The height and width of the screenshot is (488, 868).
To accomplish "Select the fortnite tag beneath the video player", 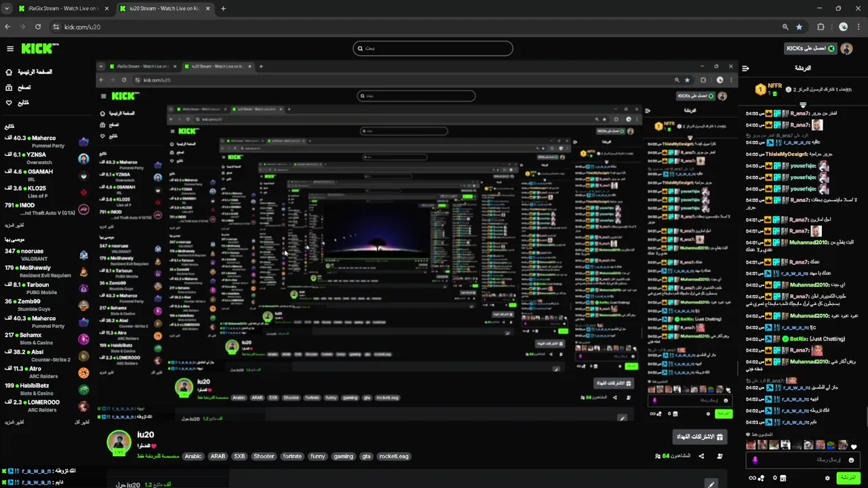I will pos(292,456).
